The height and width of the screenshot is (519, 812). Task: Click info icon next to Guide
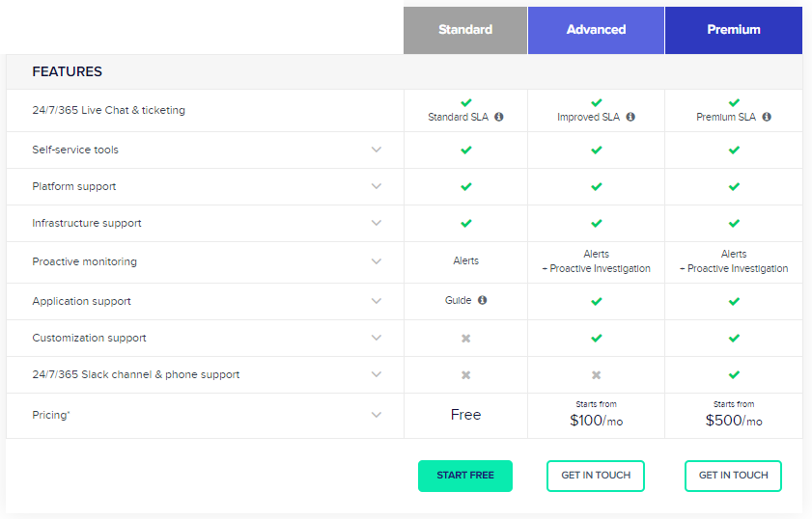coord(482,300)
